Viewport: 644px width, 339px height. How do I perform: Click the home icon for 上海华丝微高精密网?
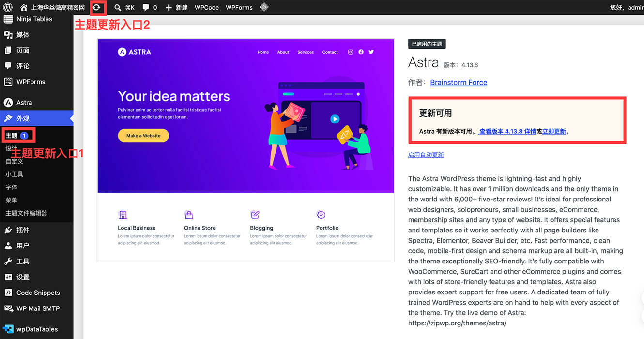click(x=24, y=7)
